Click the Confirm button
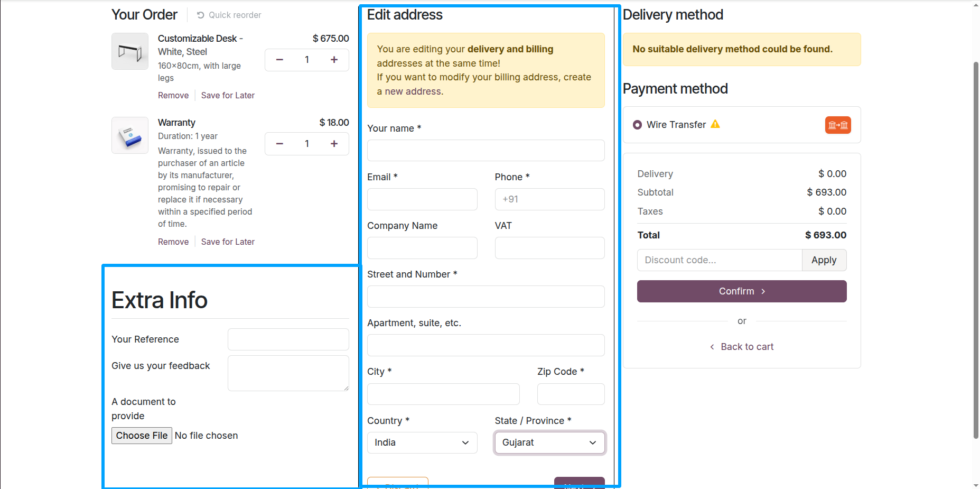 [x=742, y=291]
